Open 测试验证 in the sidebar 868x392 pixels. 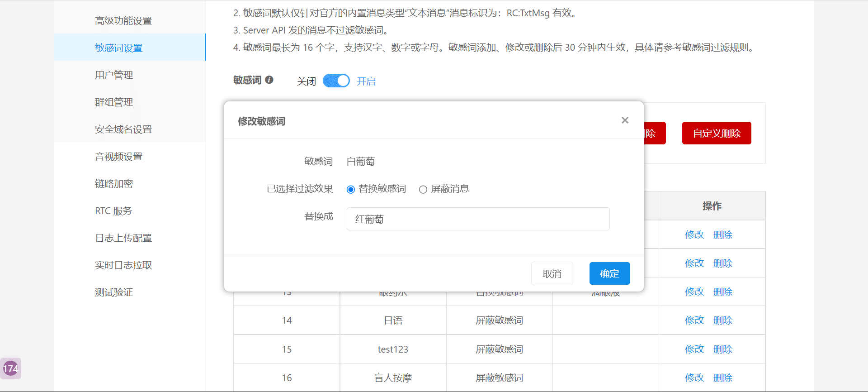tap(114, 292)
